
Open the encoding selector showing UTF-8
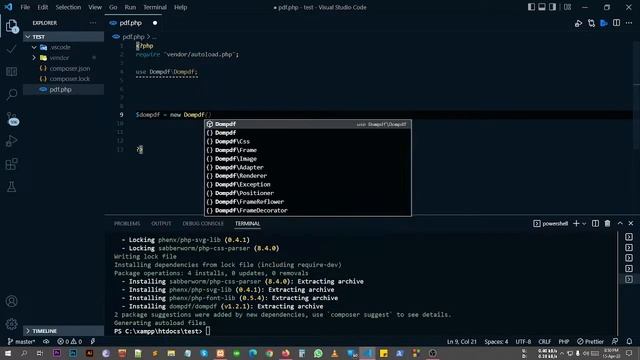click(x=523, y=341)
